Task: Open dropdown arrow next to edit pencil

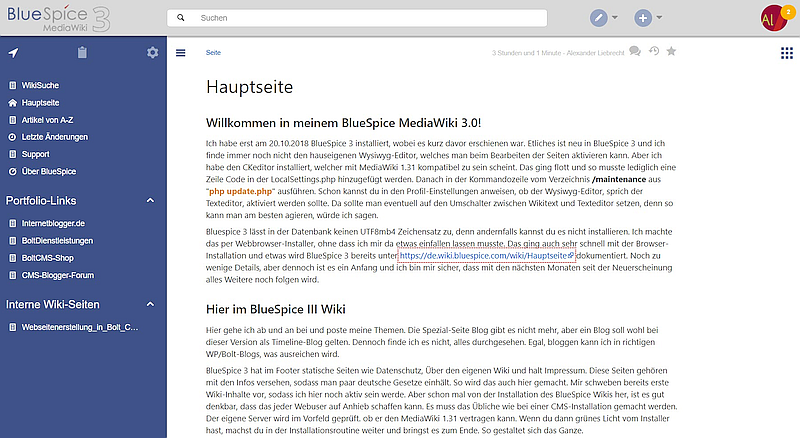Action: click(x=615, y=17)
